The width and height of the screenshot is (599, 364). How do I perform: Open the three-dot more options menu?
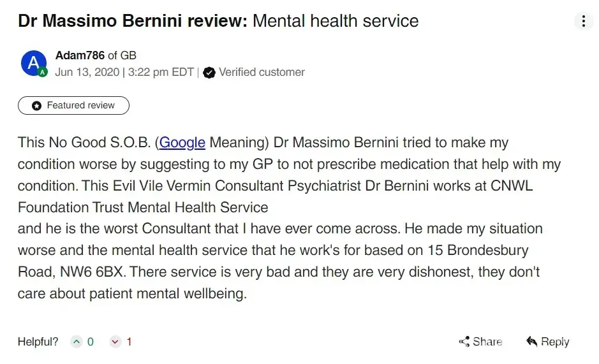point(583,21)
